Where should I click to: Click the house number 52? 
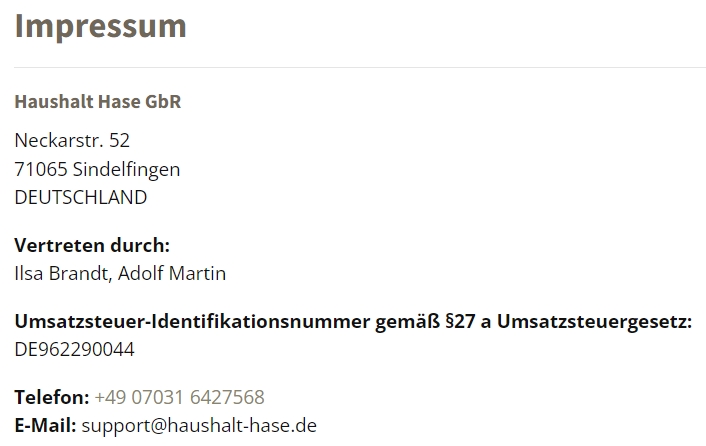tap(119, 141)
